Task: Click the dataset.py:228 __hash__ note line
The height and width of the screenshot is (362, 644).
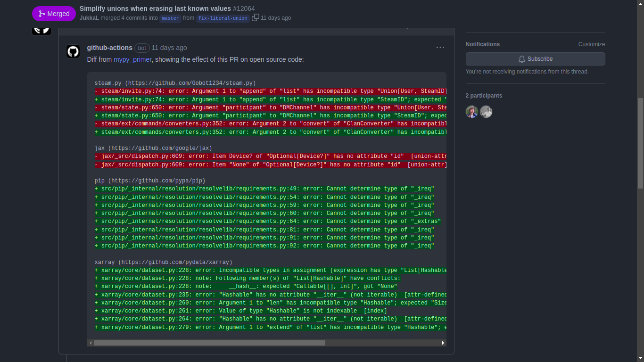Action: pyautogui.click(x=246, y=286)
